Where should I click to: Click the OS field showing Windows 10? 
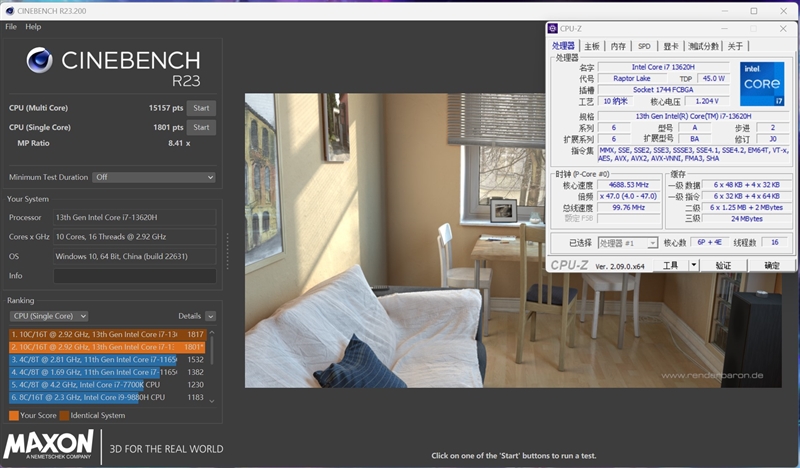pyautogui.click(x=135, y=256)
